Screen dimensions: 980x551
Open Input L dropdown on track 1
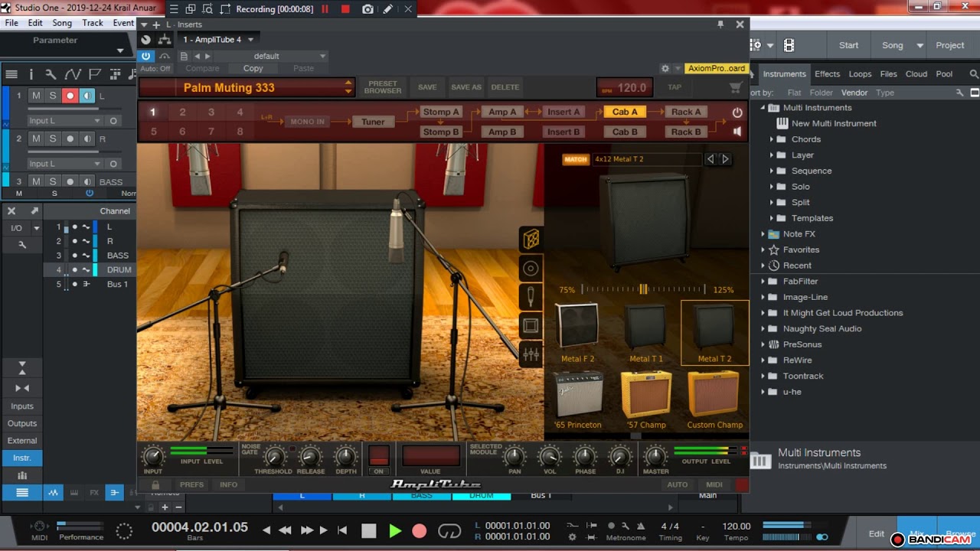(64, 121)
